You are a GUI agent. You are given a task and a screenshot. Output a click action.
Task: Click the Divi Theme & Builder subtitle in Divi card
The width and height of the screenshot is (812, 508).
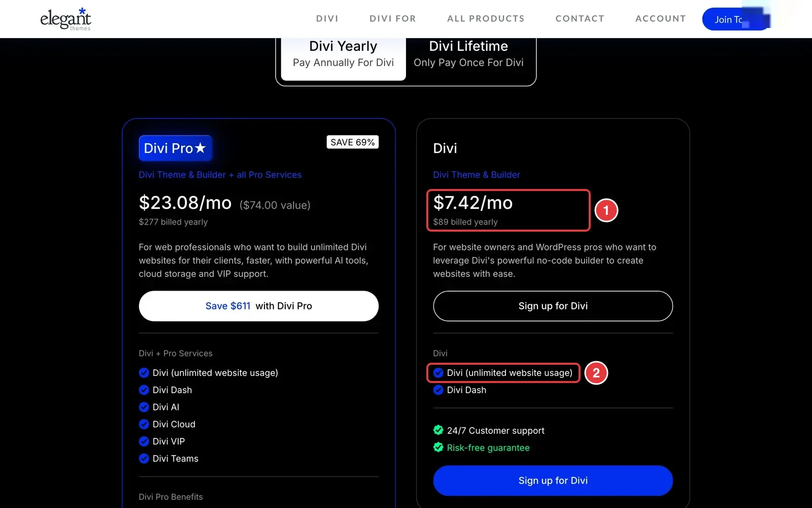pos(477,175)
